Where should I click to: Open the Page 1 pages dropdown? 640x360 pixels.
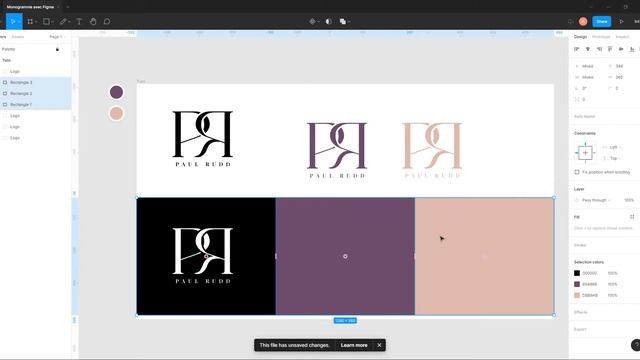click(x=57, y=37)
